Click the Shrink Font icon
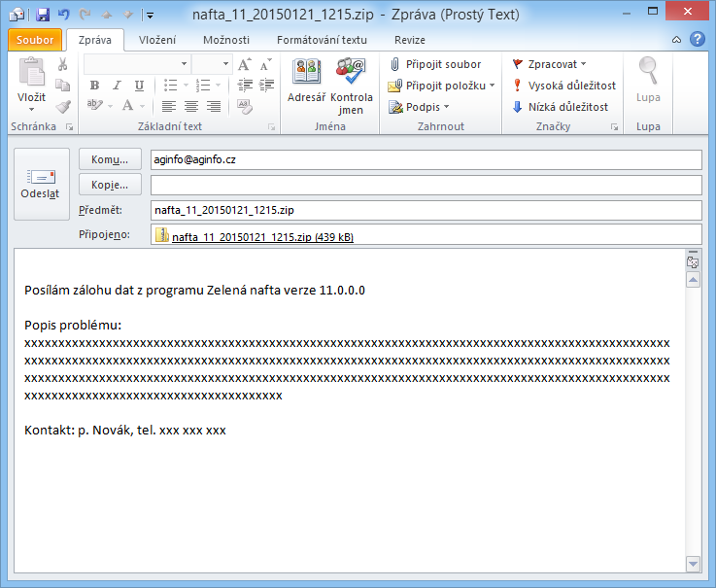 (x=266, y=64)
